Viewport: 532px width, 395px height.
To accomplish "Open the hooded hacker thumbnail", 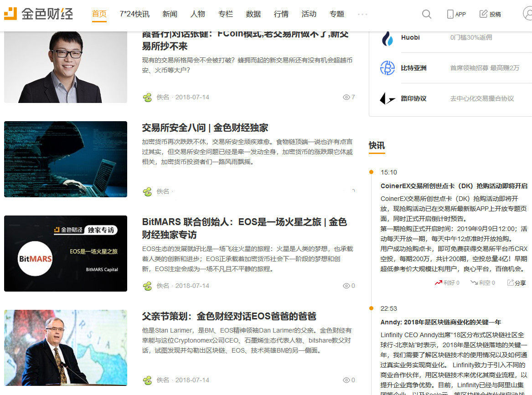I will [x=66, y=159].
